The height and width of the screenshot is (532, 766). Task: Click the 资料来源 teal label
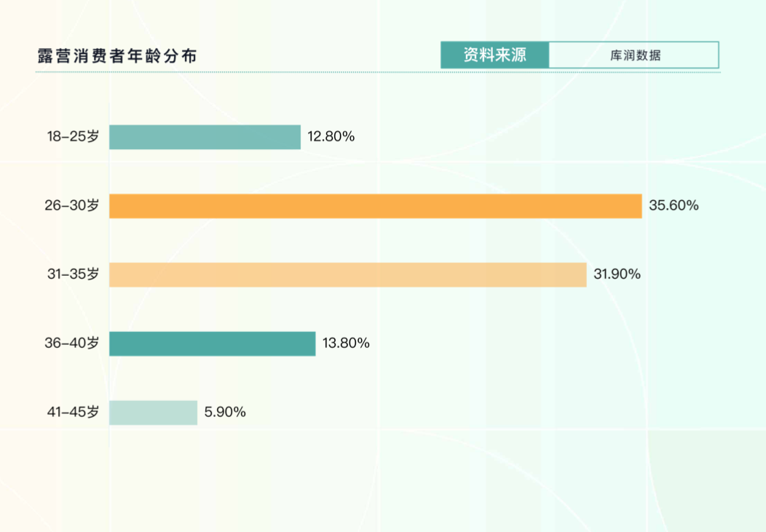[494, 55]
